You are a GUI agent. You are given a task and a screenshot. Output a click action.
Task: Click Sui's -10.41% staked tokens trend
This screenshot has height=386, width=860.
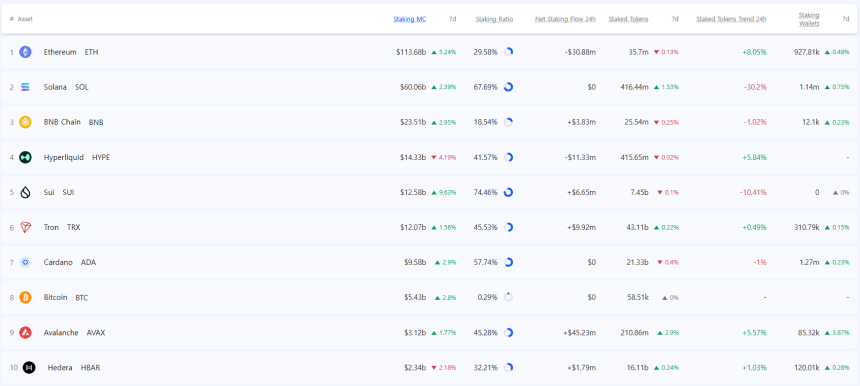click(x=754, y=192)
